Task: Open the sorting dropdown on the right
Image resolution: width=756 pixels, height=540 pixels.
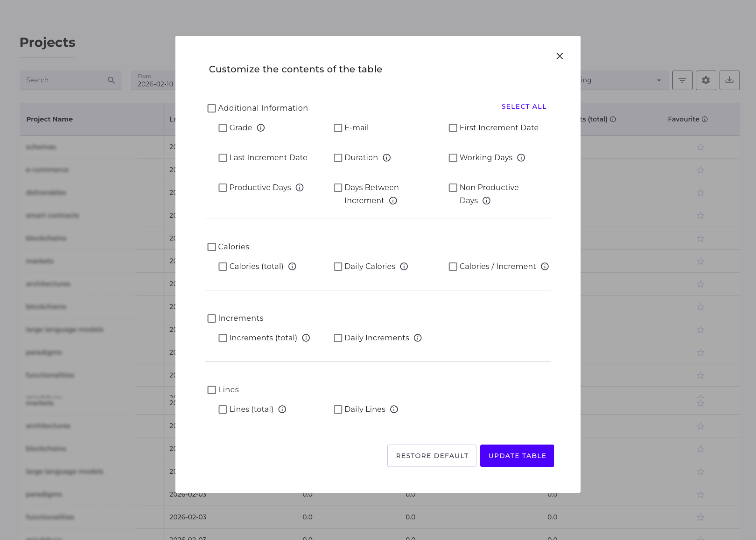Action: coord(659,80)
